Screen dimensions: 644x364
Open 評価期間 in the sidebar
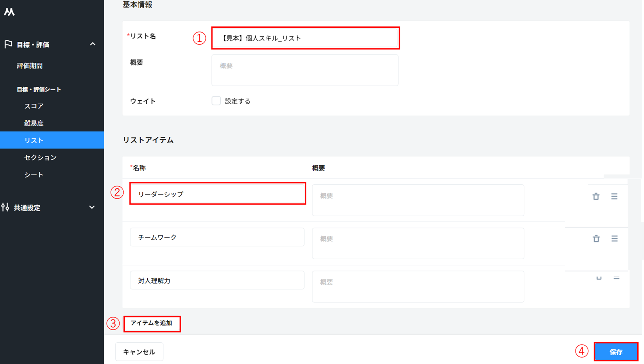[x=30, y=66]
